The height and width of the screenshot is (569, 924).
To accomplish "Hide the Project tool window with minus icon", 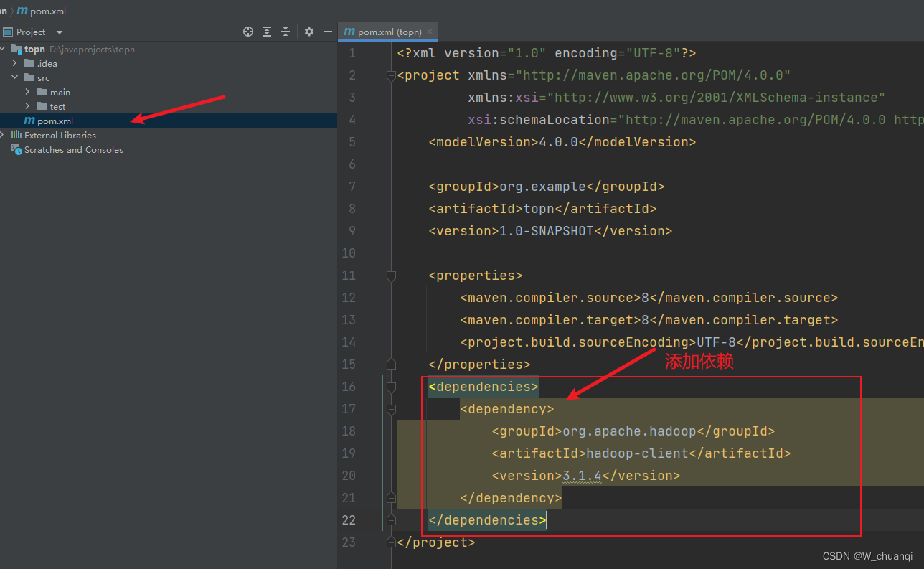I will click(x=328, y=32).
